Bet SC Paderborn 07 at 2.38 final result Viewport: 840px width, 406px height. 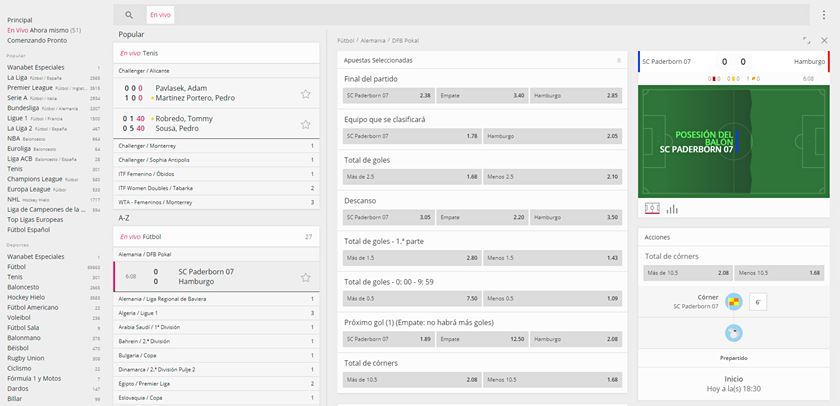tap(388, 95)
